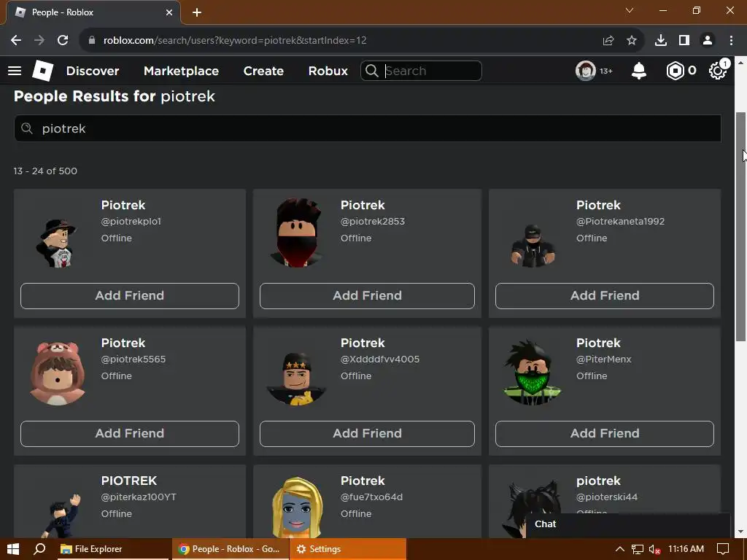Viewport: 747px width, 560px height.
Task: Click the muted volume tray icon
Action: coord(654,550)
